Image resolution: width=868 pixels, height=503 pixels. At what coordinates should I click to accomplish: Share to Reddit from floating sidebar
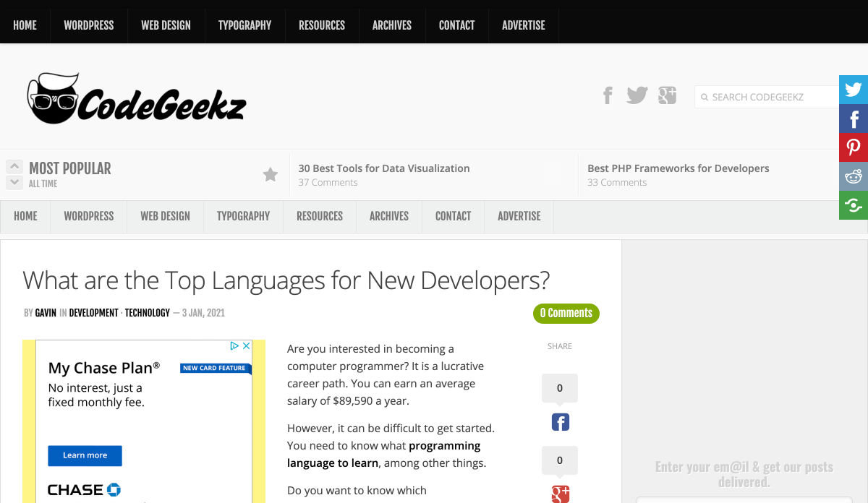(x=854, y=176)
